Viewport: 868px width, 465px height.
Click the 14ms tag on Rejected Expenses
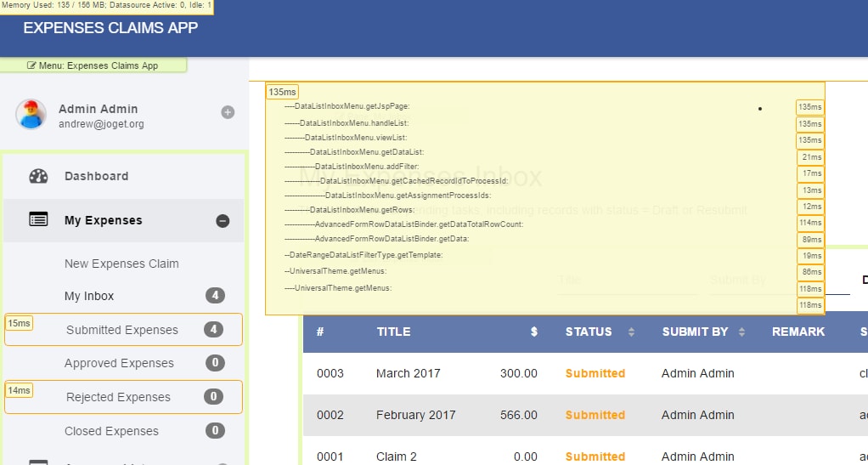point(19,390)
